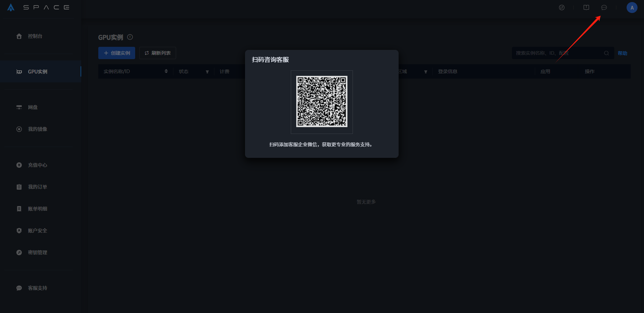Click the 创建实例 button
Screen dimensions: 644x313
pos(117,53)
